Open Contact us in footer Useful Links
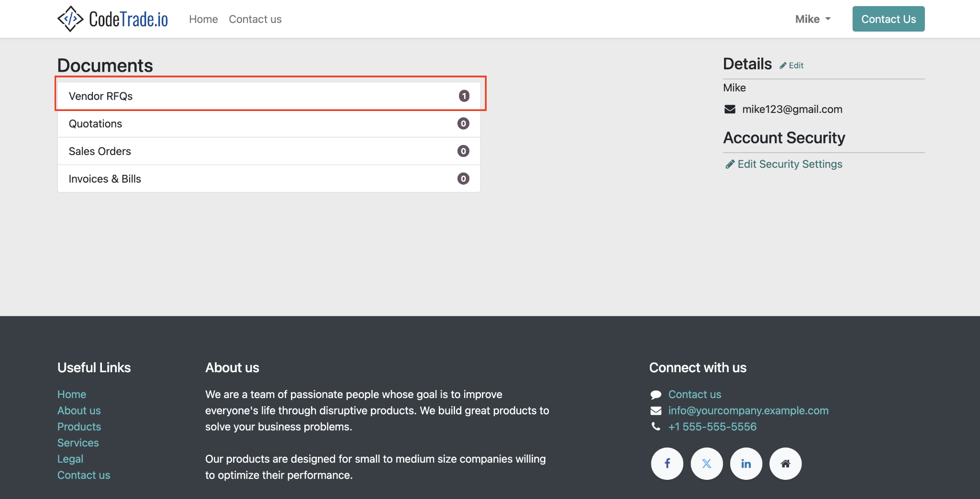Viewport: 980px width, 499px height. (x=84, y=475)
